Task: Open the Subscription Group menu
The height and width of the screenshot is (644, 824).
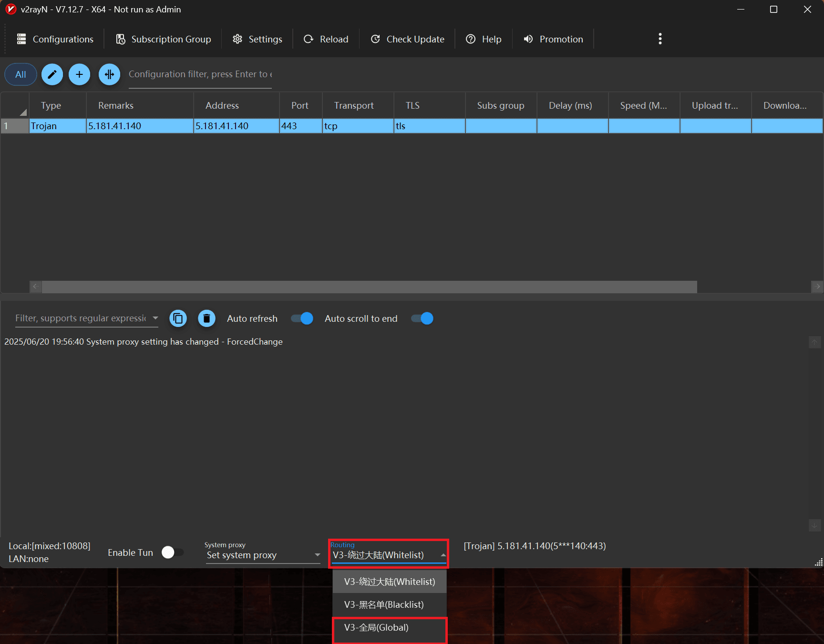Action: click(x=163, y=39)
